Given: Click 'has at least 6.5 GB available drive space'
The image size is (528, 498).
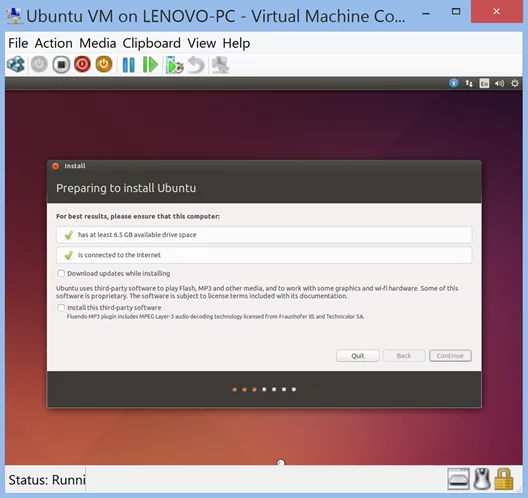Looking at the screenshot, I should coord(264,235).
